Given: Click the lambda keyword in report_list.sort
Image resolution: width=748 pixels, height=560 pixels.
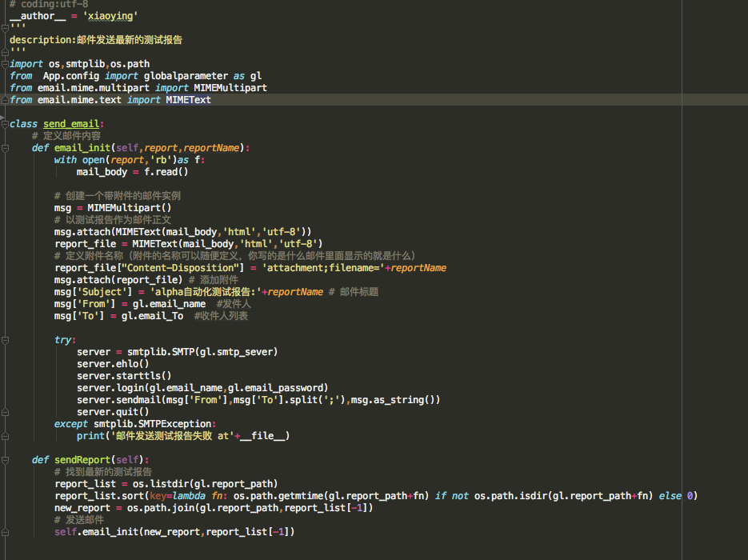Looking at the screenshot, I should tap(189, 496).
